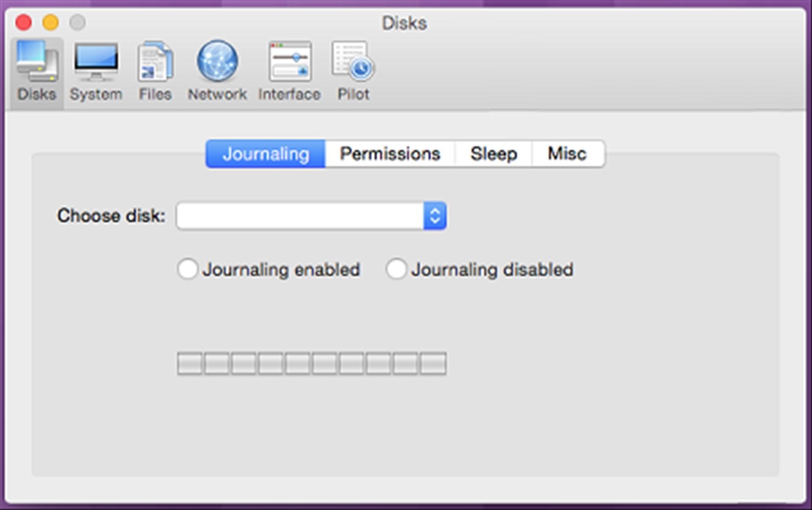Switch to the Sleep tab
Image resolution: width=812 pixels, height=510 pixels.
(493, 154)
